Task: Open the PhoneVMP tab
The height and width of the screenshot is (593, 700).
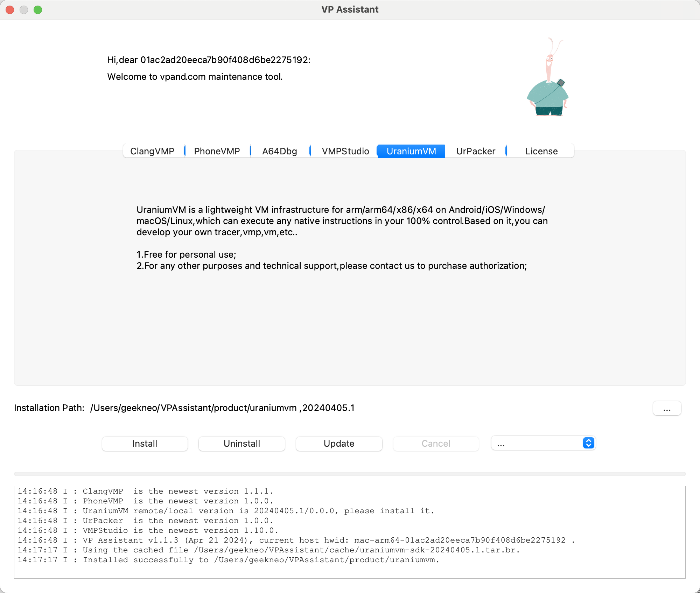Action: click(217, 151)
